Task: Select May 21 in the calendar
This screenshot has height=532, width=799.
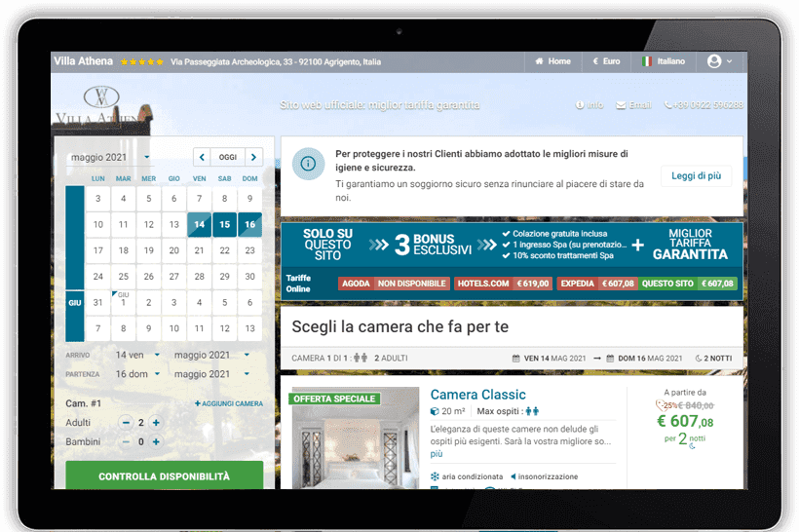Action: click(x=199, y=250)
